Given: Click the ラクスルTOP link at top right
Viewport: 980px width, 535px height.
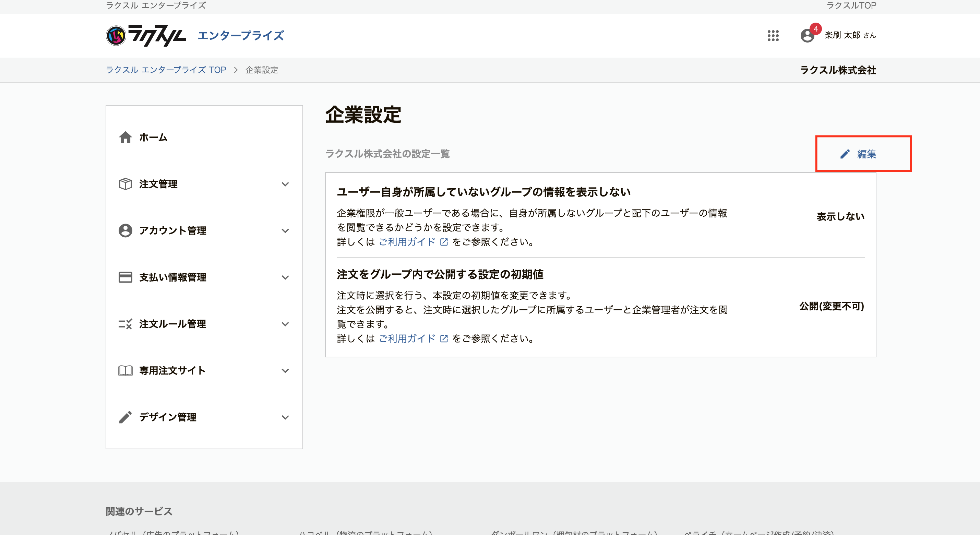Looking at the screenshot, I should coord(851,5).
